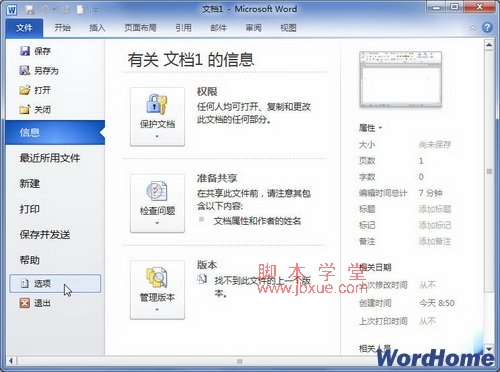The image size is (500, 372).
Task: Click the 准备共享 heading
Action: (217, 178)
